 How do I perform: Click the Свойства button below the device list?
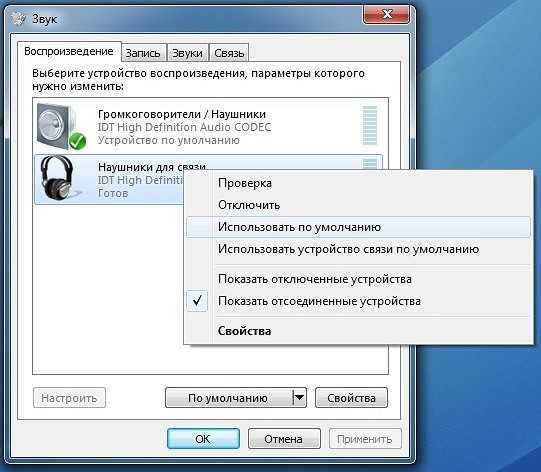tap(351, 398)
